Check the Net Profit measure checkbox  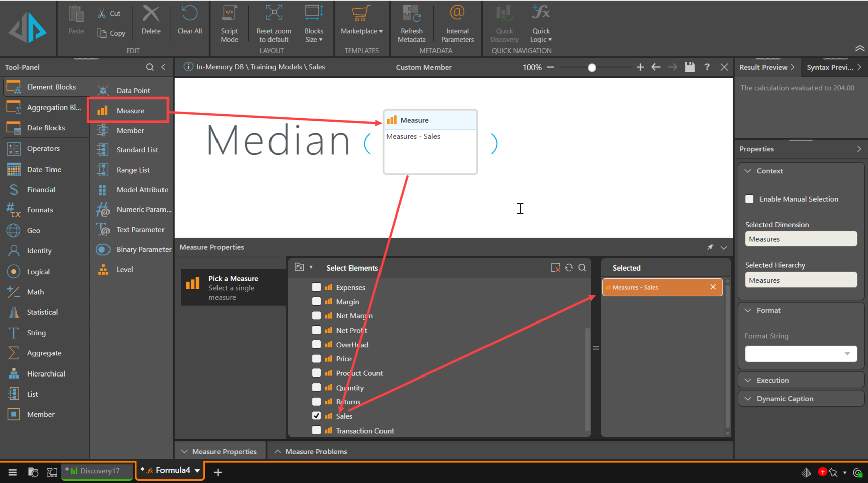click(316, 330)
